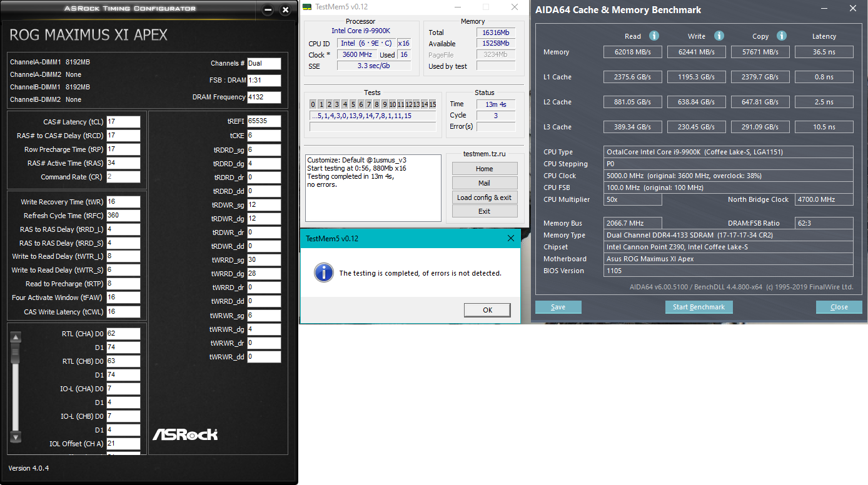Click the tCKE field
This screenshot has height=485, width=868.
[264, 135]
